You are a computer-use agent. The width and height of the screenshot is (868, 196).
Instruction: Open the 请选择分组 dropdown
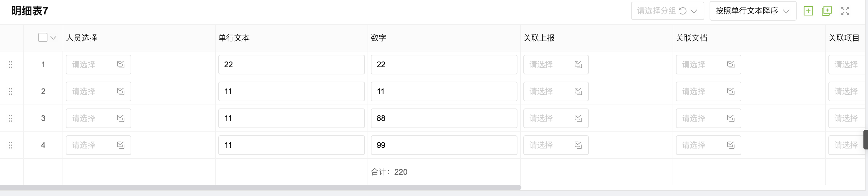click(667, 11)
